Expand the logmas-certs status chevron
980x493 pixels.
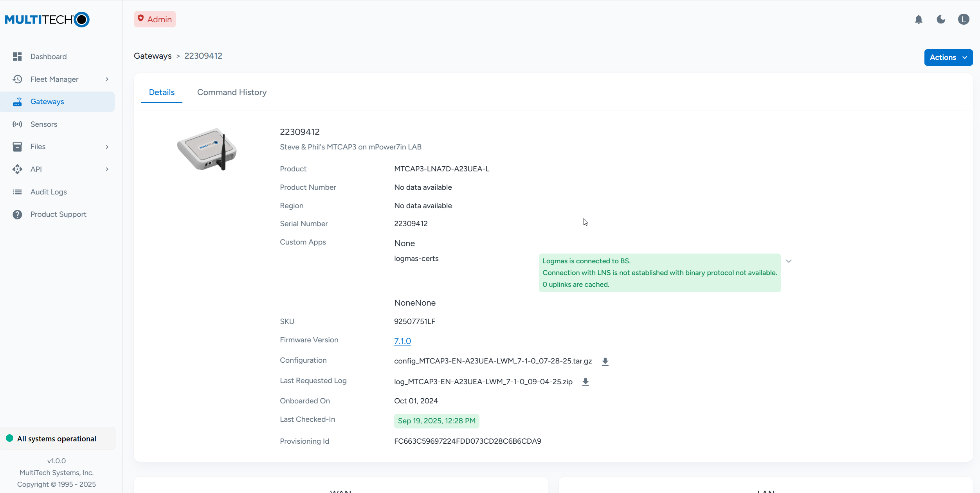click(x=789, y=261)
